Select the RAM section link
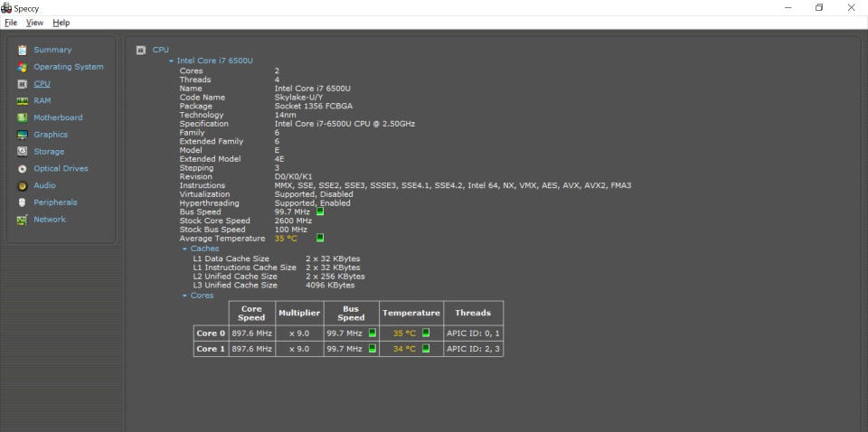Viewport: 868px width, 432px height. (42, 100)
